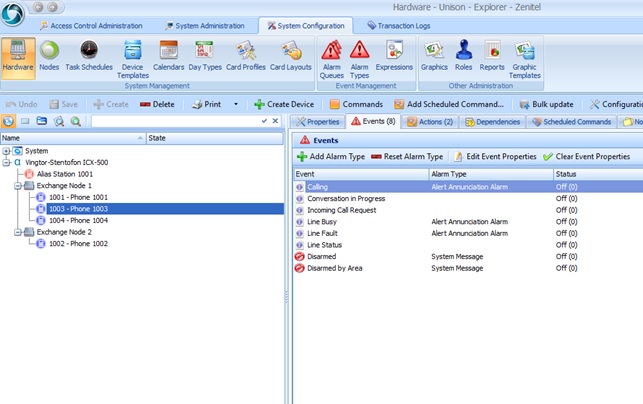Click the Create Device button
This screenshot has height=404, width=643.
click(x=284, y=104)
